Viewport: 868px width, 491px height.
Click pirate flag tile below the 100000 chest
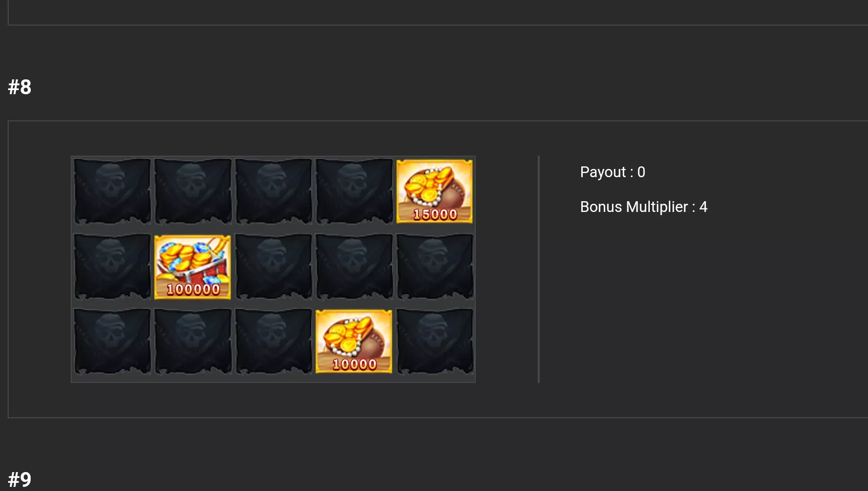pyautogui.click(x=193, y=341)
